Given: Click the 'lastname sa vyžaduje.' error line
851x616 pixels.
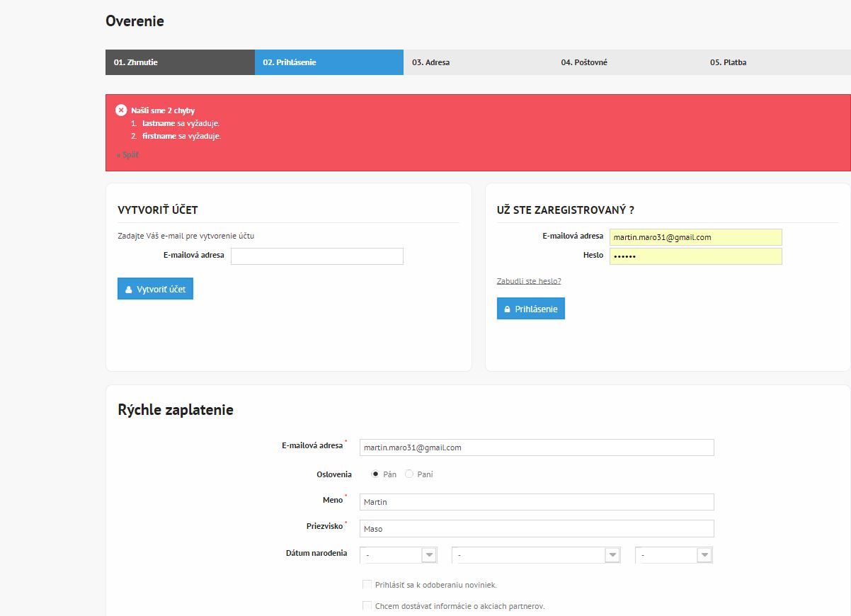Looking at the screenshot, I should click(181, 123).
